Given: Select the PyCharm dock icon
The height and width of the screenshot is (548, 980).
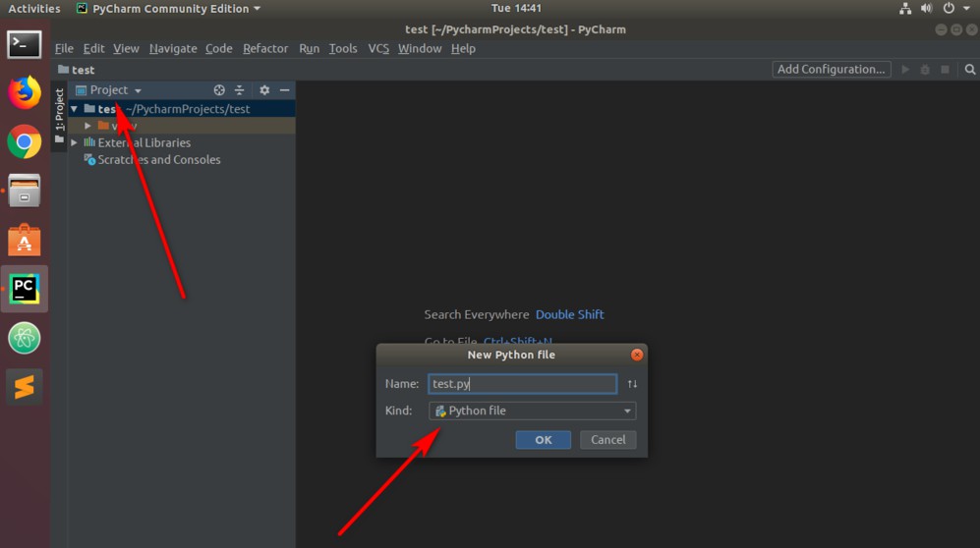Looking at the screenshot, I should pos(24,289).
